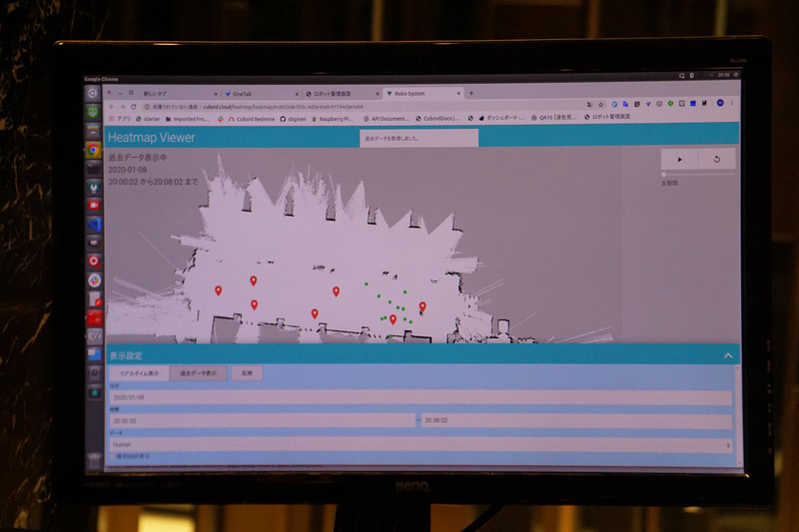The image size is (799, 532).
Task: Bookmark this page with star icon
Action: [x=601, y=105]
